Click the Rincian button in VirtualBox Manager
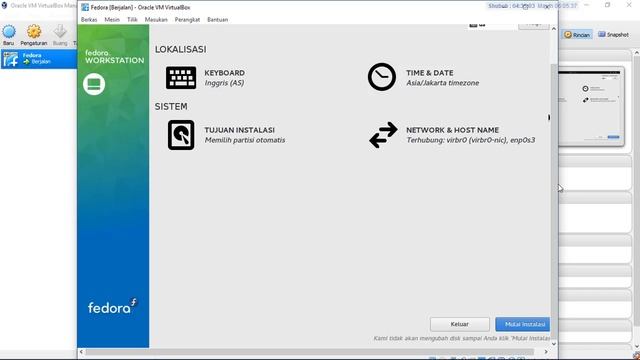The width and height of the screenshot is (640, 360). 577,35
